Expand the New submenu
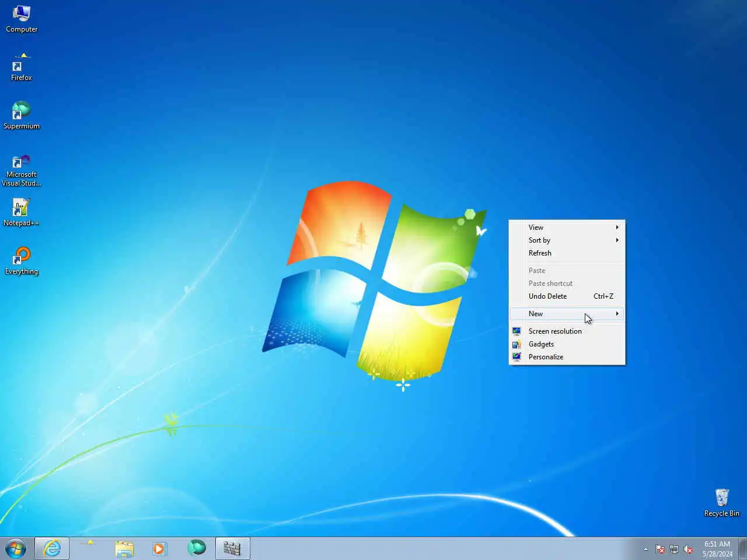Screen dimensions: 747x560 coord(567,314)
